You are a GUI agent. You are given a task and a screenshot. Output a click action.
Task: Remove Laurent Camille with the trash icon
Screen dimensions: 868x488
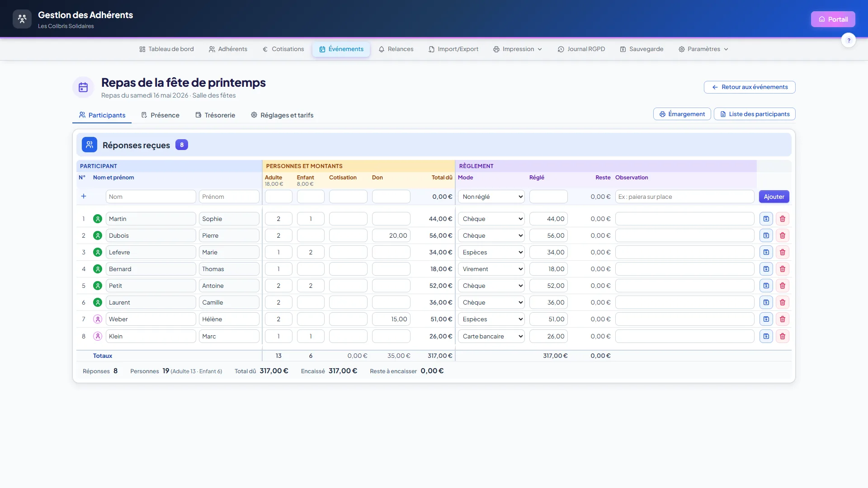[783, 302]
